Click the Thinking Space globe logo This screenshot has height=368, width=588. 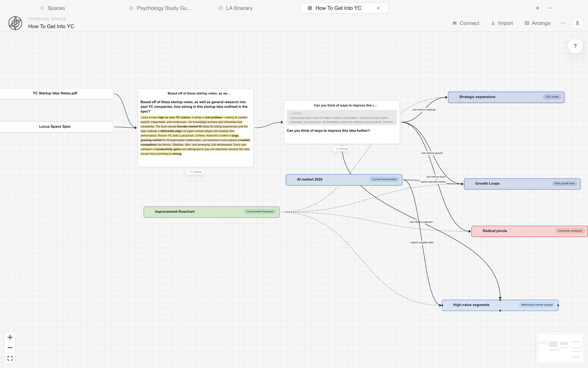(15, 23)
